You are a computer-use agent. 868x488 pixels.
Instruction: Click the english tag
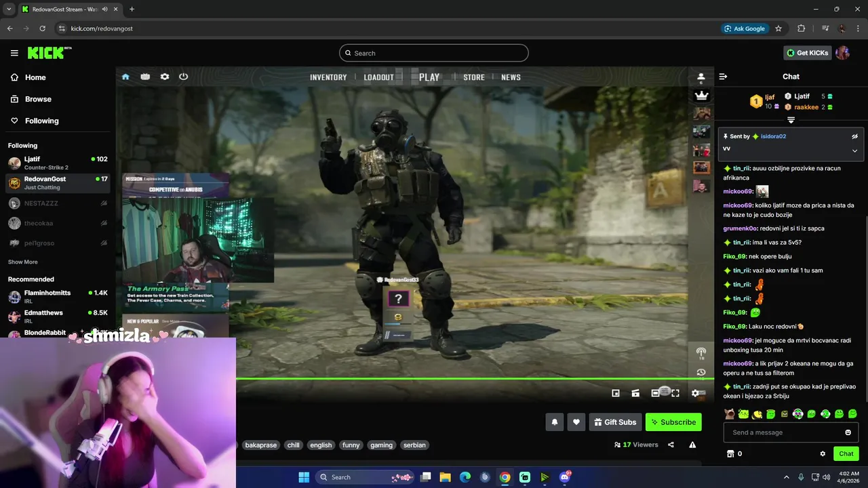click(321, 445)
